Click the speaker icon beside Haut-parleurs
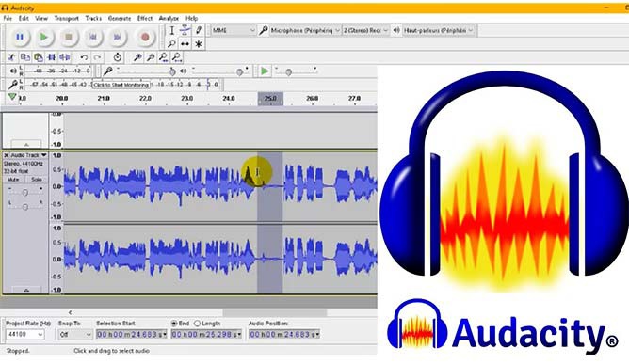 (396, 30)
